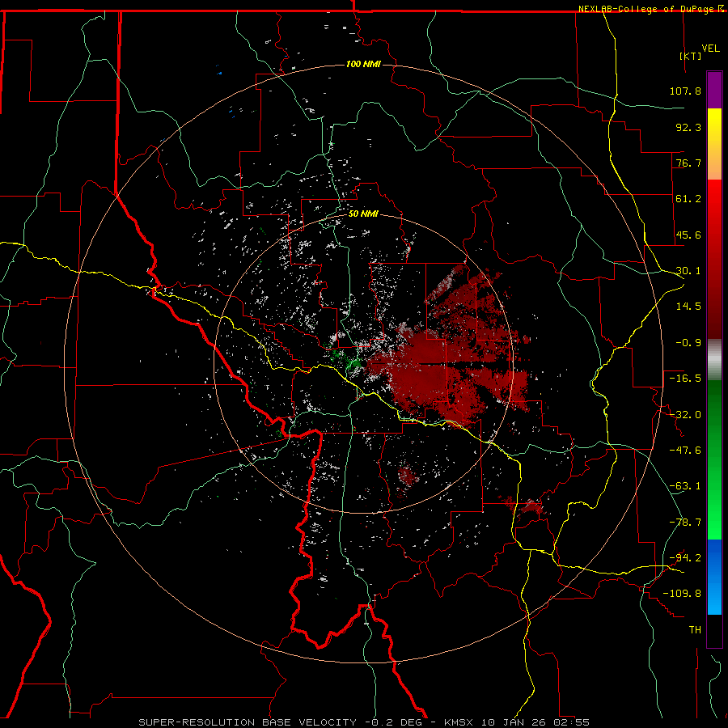Select the 45.6 legend value

(688, 235)
